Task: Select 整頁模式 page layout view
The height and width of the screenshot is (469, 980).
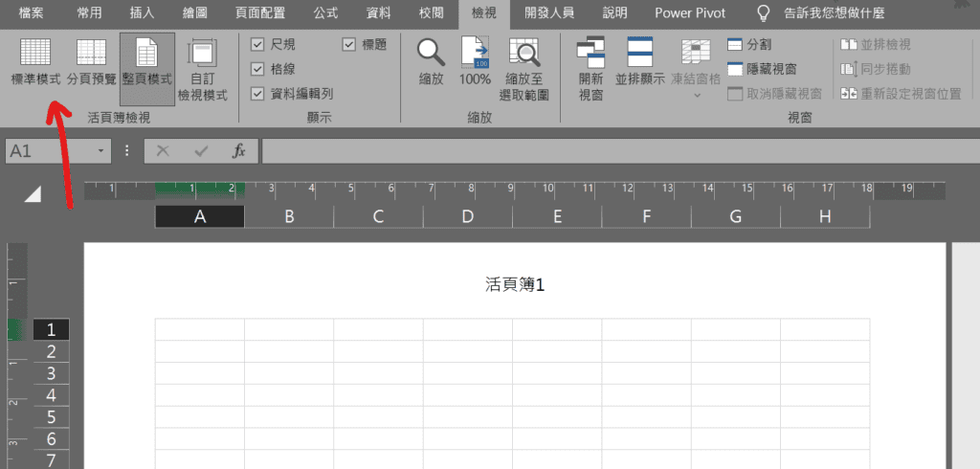Action: tap(146, 61)
